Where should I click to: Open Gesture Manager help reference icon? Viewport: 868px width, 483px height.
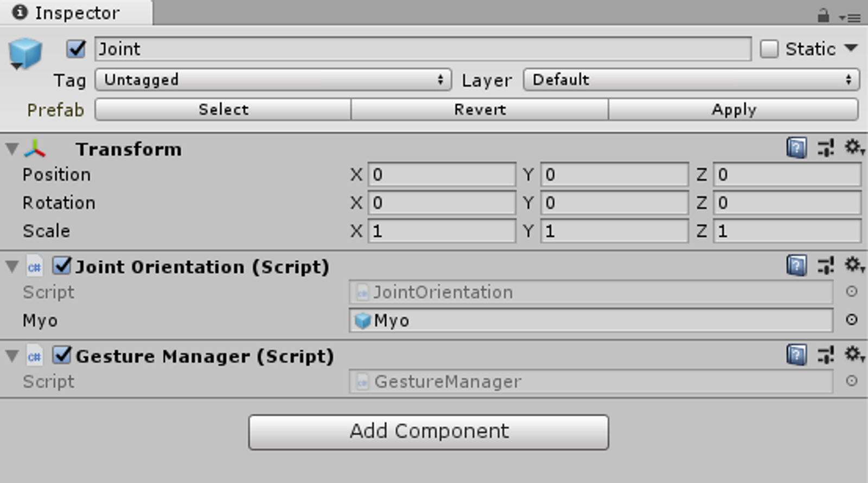click(796, 355)
